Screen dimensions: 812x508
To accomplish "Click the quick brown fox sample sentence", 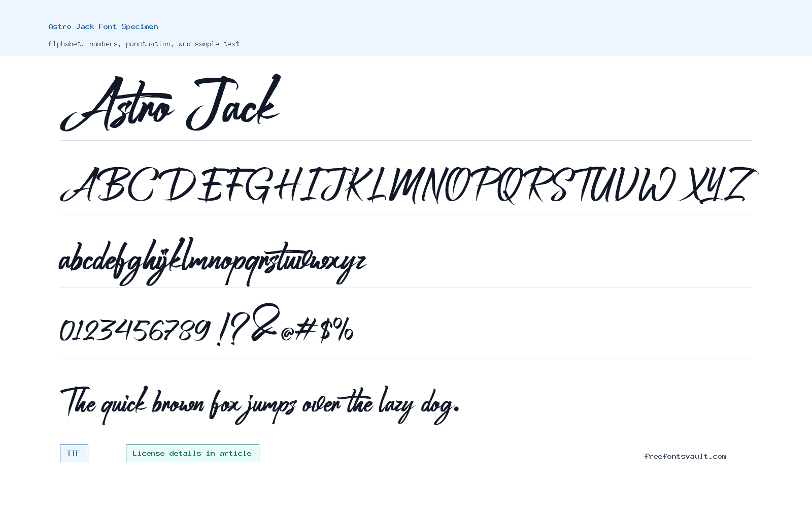I will click(x=259, y=405).
